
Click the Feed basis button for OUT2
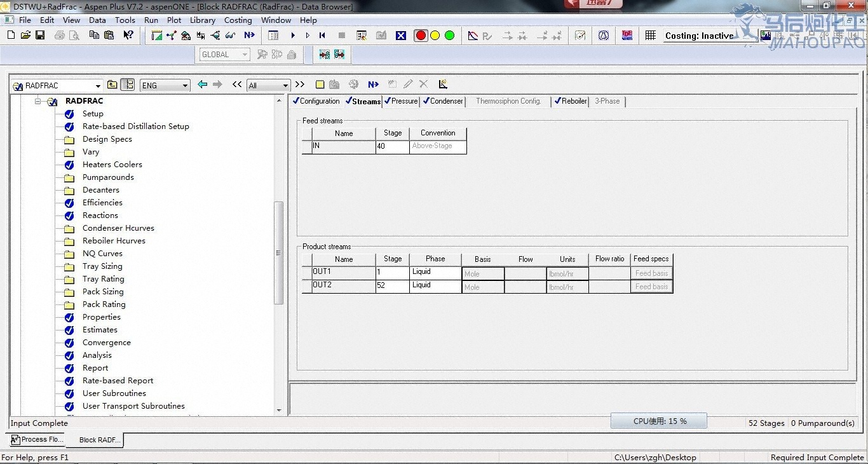click(651, 287)
